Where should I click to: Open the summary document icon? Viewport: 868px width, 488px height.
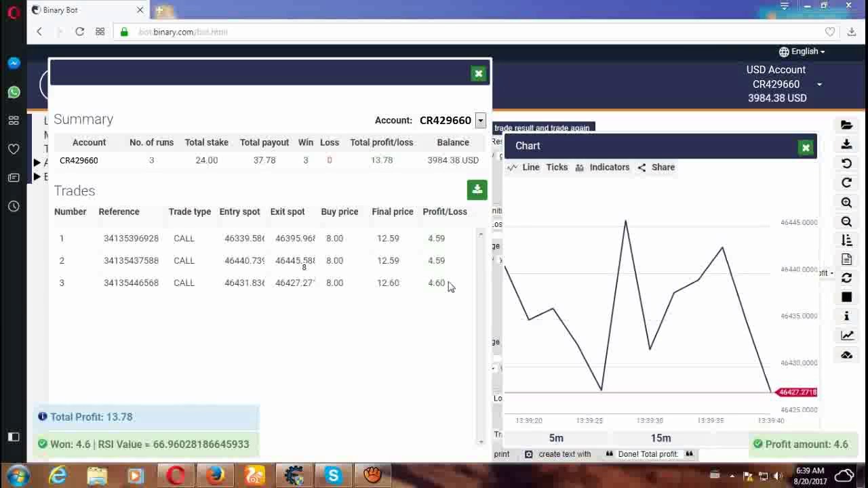tap(846, 259)
